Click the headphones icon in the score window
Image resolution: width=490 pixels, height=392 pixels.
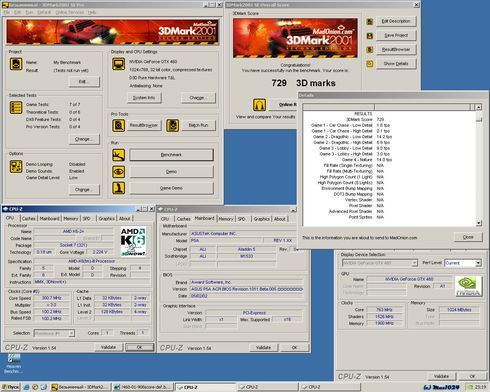pyautogui.click(x=259, y=105)
